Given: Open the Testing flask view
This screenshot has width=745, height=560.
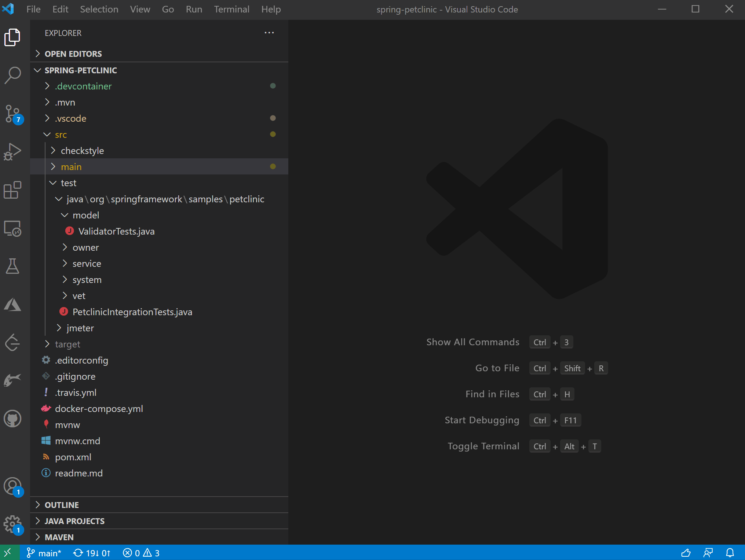Looking at the screenshot, I should pos(12,266).
